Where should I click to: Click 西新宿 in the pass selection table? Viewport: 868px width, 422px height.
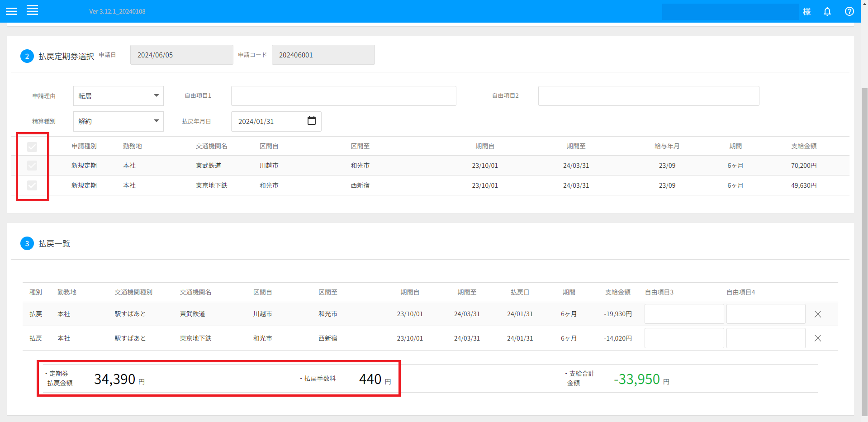[x=360, y=185]
